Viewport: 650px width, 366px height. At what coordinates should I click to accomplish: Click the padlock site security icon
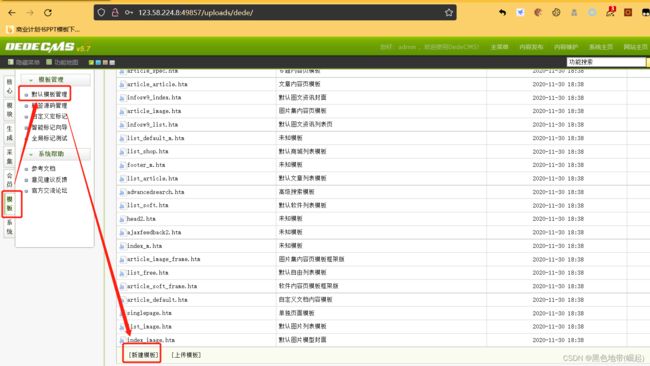[x=115, y=12]
